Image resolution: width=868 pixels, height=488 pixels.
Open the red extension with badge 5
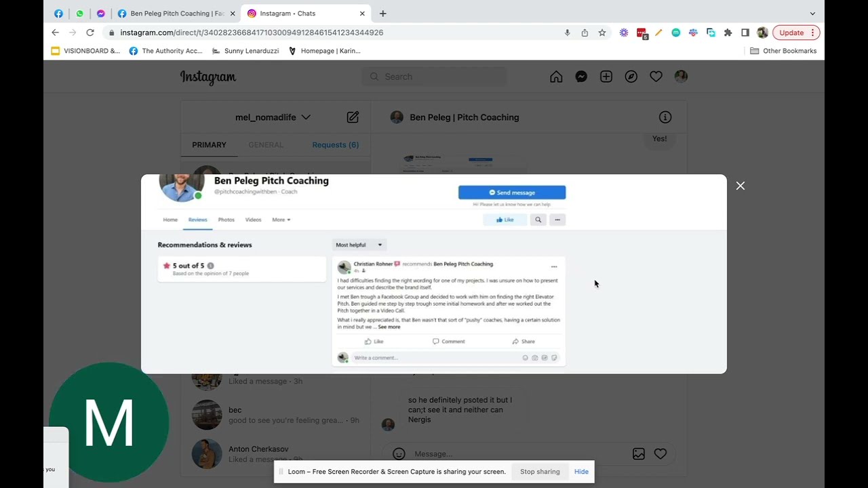(642, 33)
